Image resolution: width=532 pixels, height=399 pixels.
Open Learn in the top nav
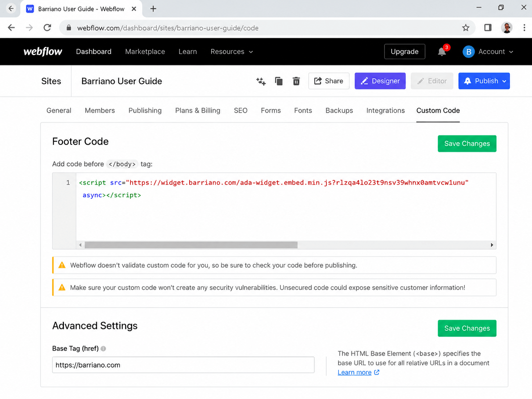click(x=188, y=52)
